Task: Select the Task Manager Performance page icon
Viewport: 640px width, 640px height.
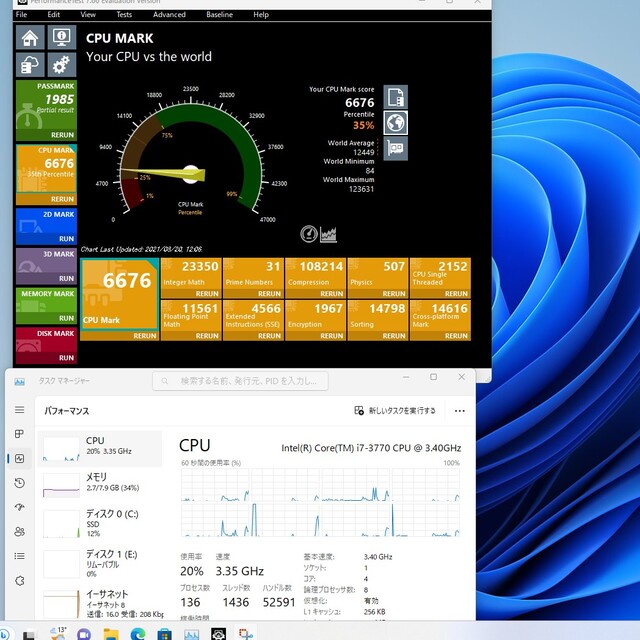Action: tap(20, 458)
